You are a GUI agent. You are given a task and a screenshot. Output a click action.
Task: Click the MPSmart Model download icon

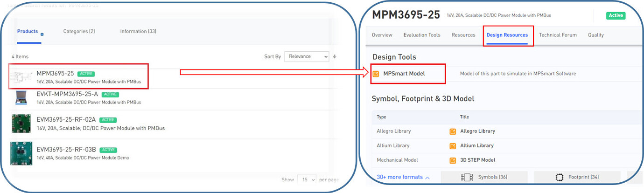[376, 74]
